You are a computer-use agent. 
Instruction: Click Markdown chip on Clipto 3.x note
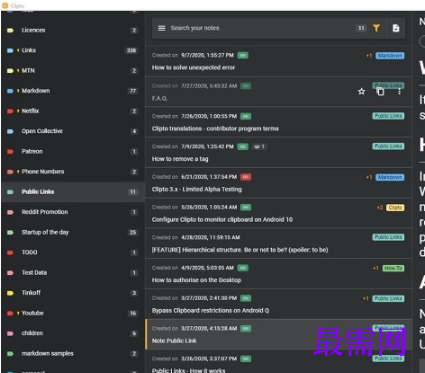(x=390, y=177)
